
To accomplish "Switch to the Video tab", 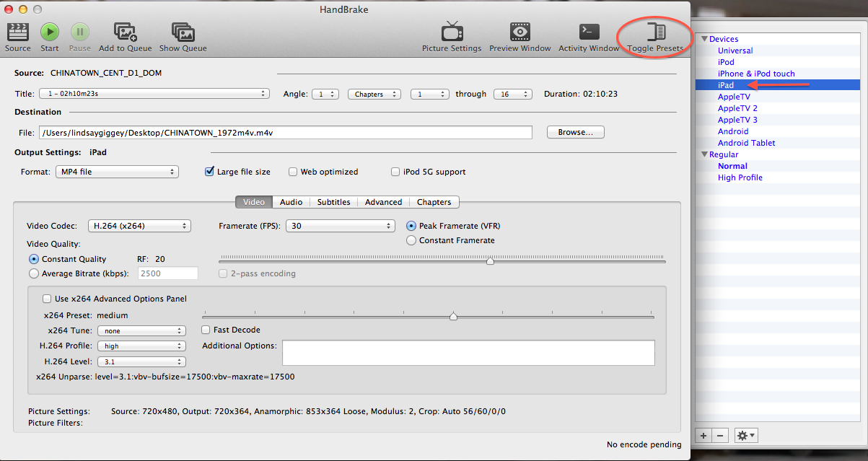I will coord(253,202).
